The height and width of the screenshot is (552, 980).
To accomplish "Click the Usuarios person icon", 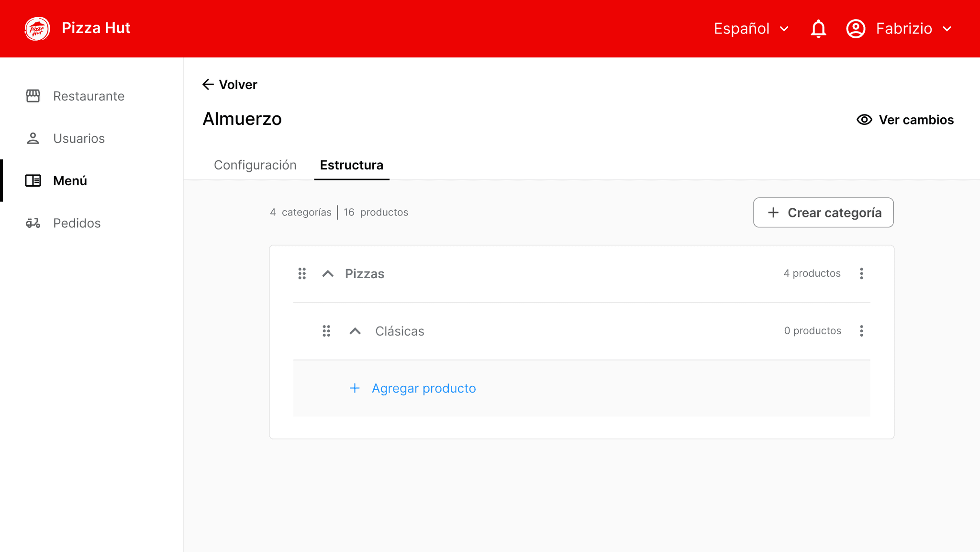I will point(33,138).
